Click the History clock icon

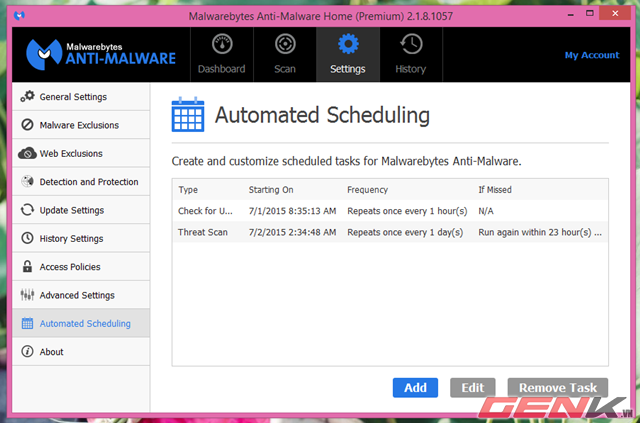pos(411,44)
